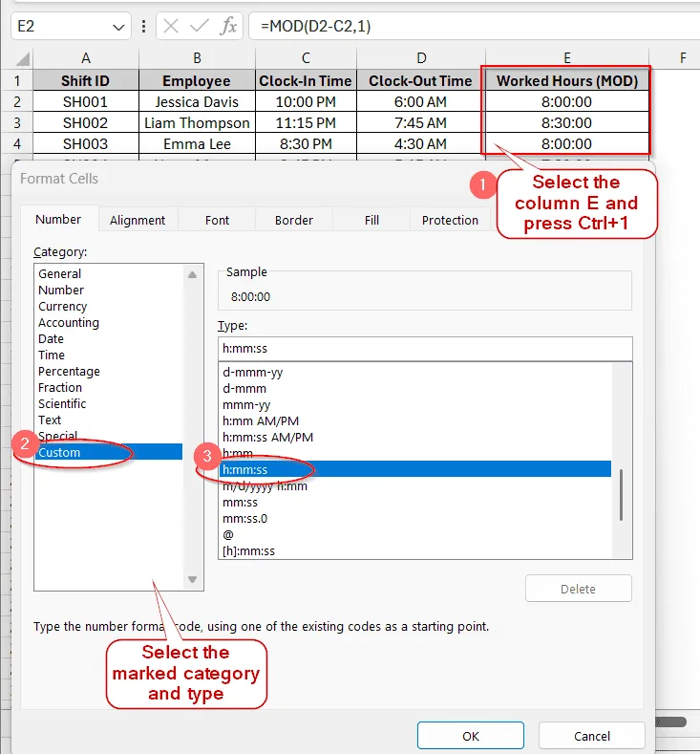Click Category list scroll down arrow
This screenshot has width=700, height=754.
pos(193,579)
